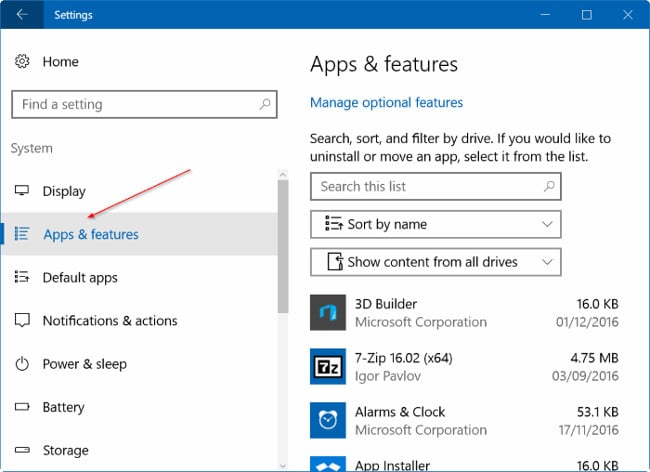Open the Storage settings section
The height and width of the screenshot is (472, 650).
(x=65, y=450)
